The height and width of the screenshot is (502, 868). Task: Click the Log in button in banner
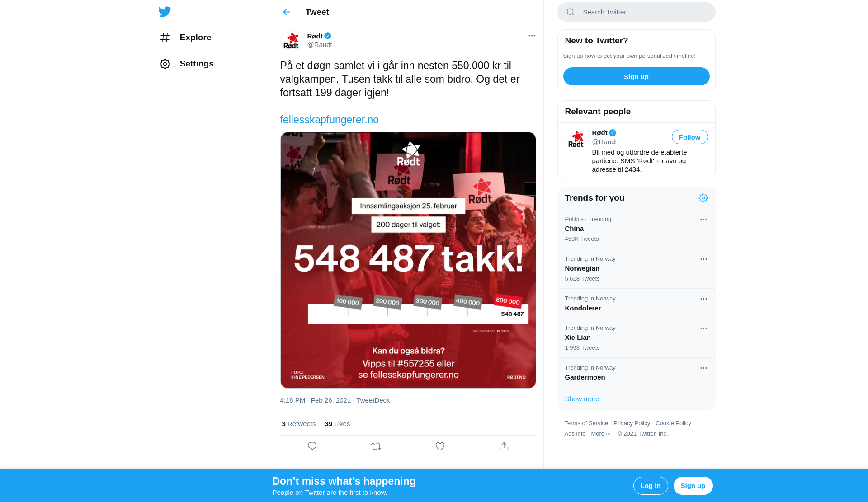coord(650,486)
